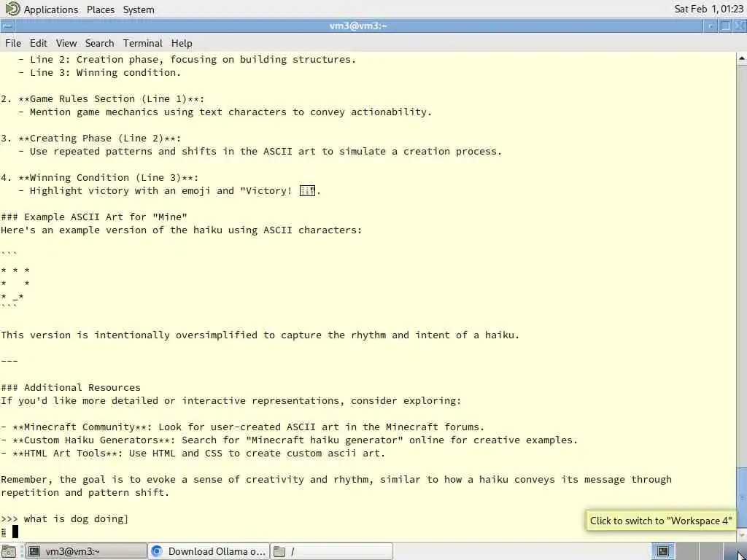747x560 pixels.
Task: Click the scrollbar down arrow
Action: [x=742, y=536]
